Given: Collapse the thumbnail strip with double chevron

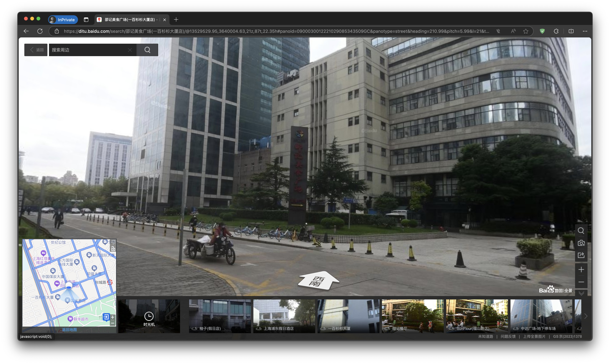Looking at the screenshot, I should (x=581, y=293).
